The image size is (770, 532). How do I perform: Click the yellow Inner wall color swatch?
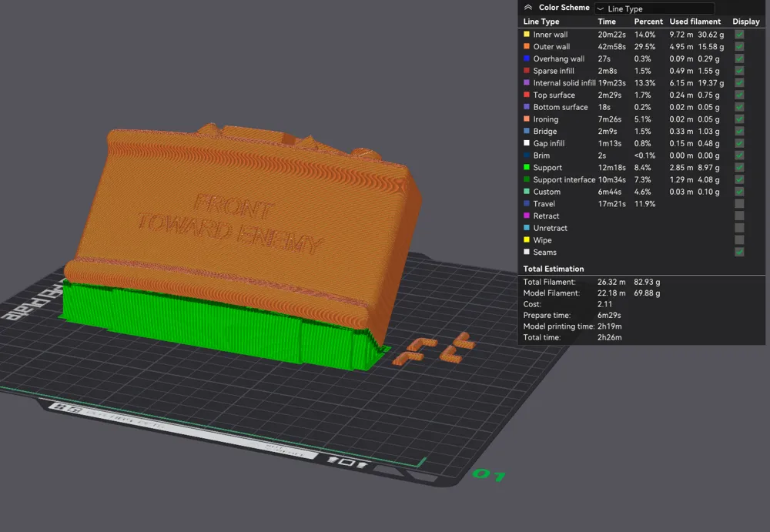(x=527, y=35)
